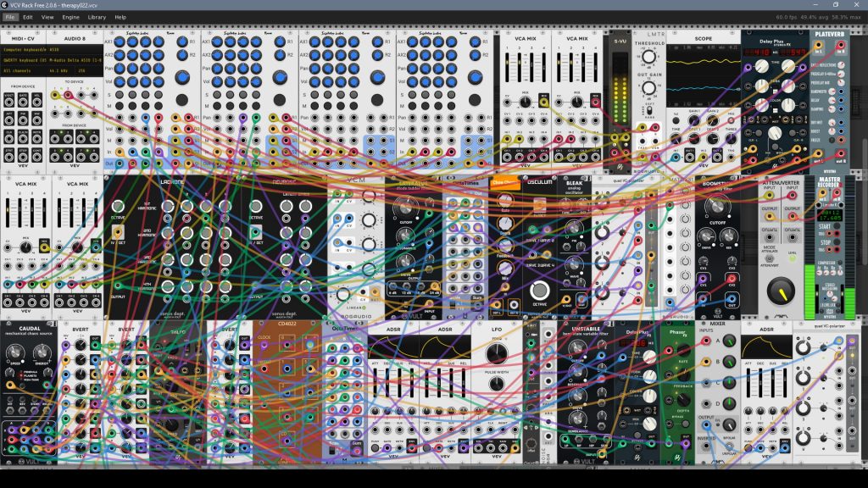Open the AUDIO 8 'M-Audio Delta' device dropdown

tap(75, 60)
